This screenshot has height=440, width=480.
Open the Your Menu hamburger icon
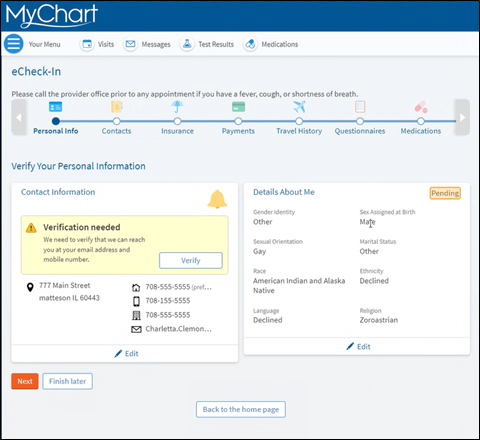[x=14, y=44]
